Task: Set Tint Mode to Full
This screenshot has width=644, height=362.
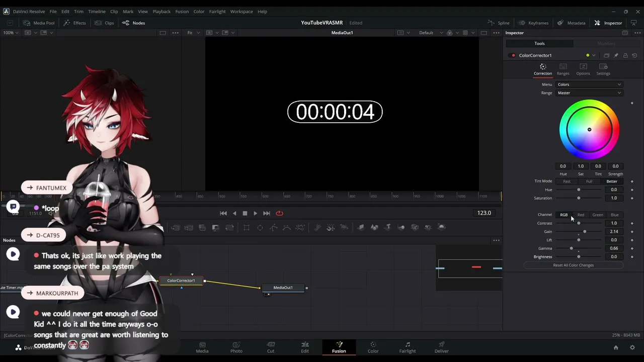Action: click(589, 182)
